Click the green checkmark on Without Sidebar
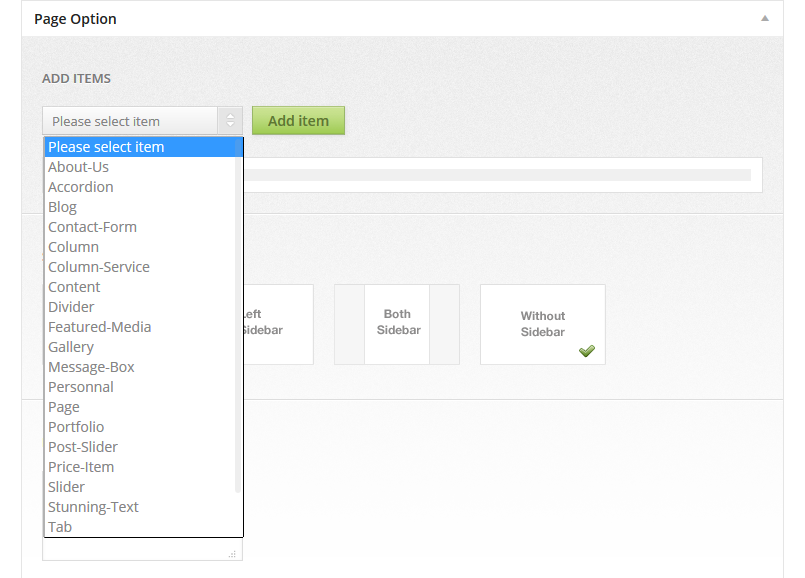This screenshot has width=805, height=578. pos(587,351)
